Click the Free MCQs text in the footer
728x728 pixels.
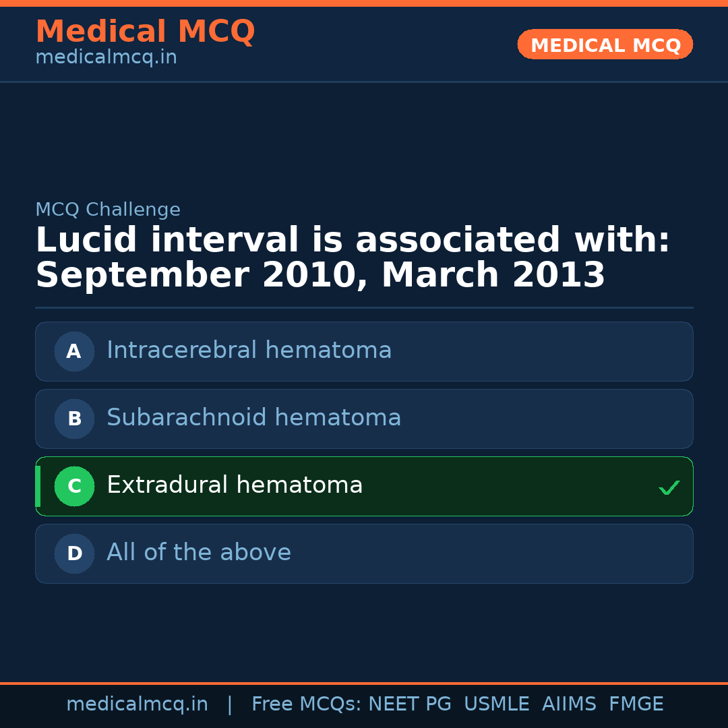click(306, 704)
